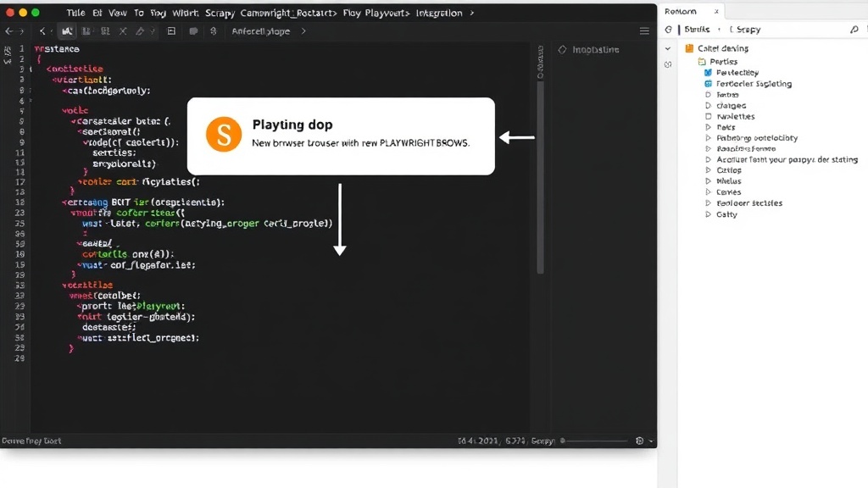Viewport: 868px width, 488px height.
Task: Expand the Pabeurg ootelotity item
Action: pos(708,138)
